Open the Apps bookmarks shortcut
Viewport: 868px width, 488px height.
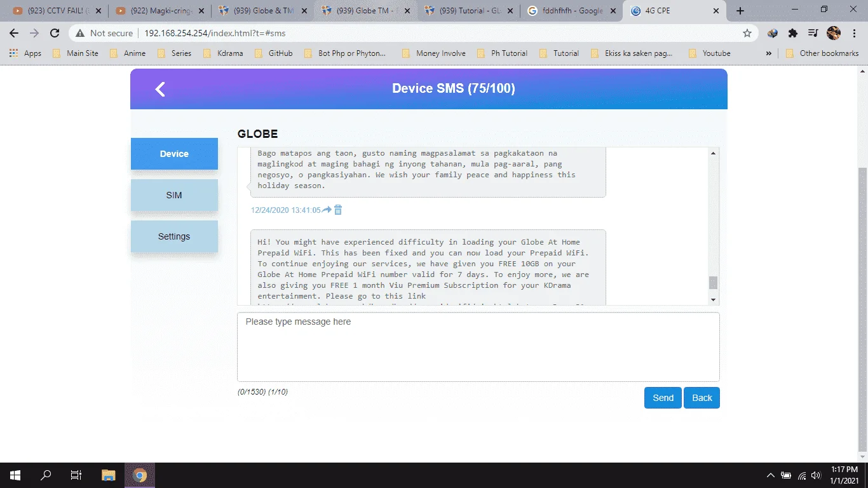pos(25,53)
